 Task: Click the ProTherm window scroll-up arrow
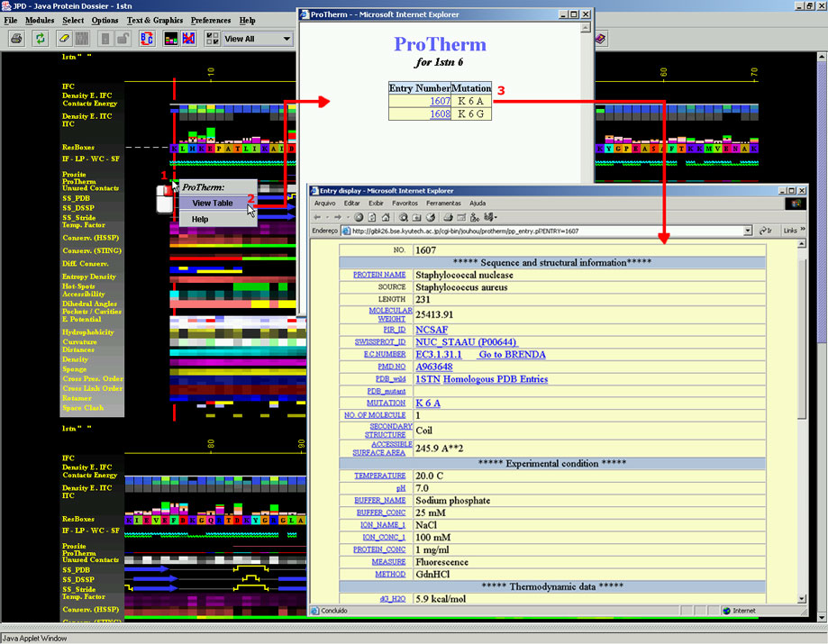pos(585,29)
